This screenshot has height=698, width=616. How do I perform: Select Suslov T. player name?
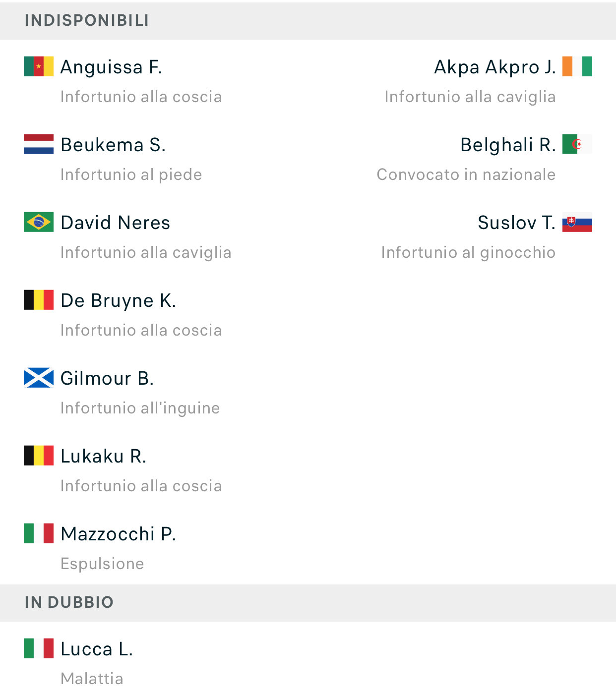pos(516,223)
